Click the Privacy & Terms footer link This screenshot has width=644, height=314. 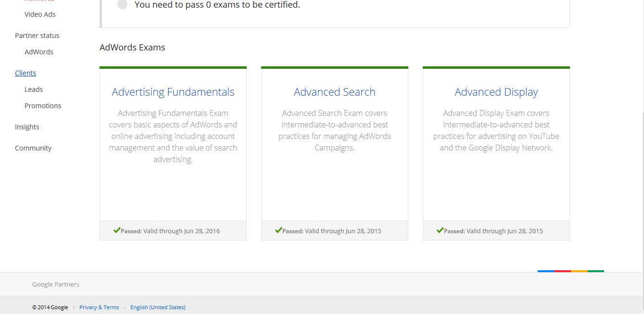tap(99, 307)
